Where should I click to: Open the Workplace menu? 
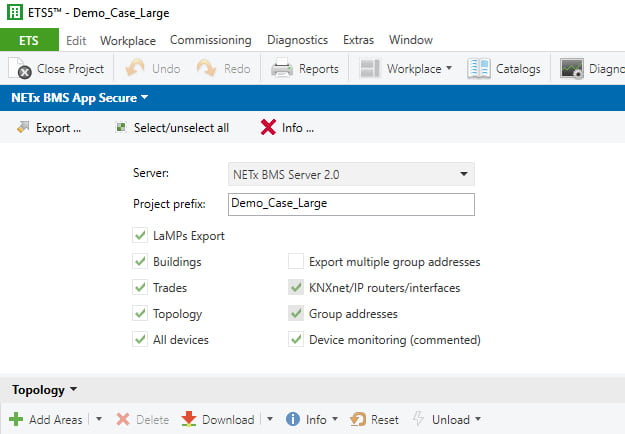[x=128, y=40]
